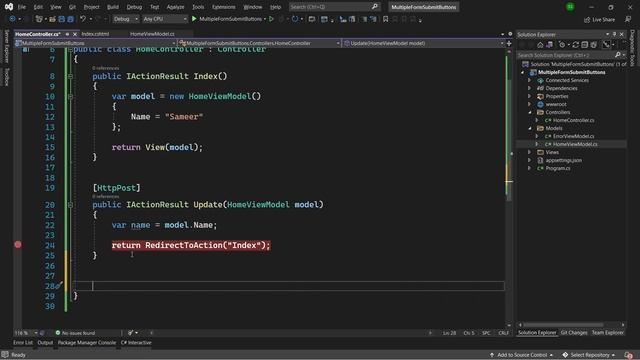Click the search magnifier in title search box
The height and width of the screenshot is (360, 640).
tap(375, 7)
